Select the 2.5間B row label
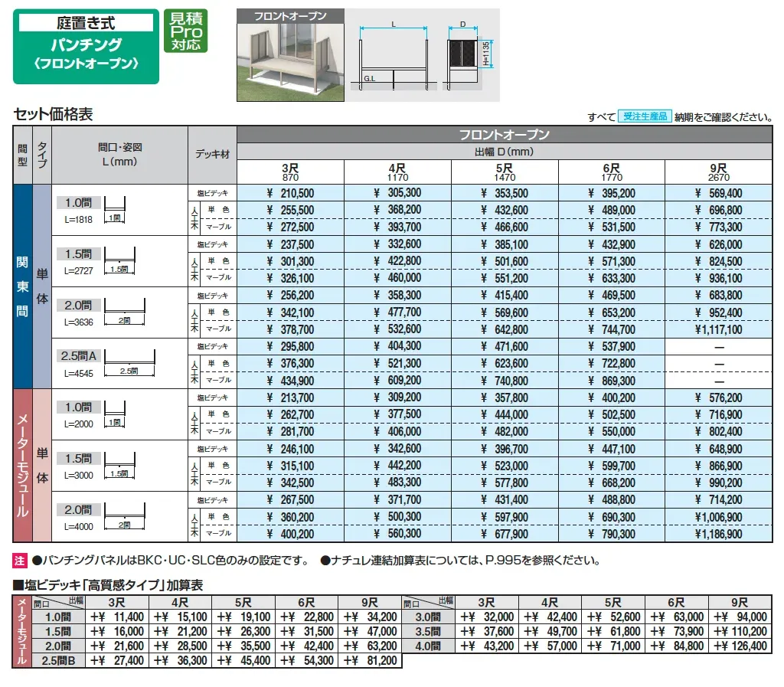The height and width of the screenshot is (687, 784). click(57, 660)
